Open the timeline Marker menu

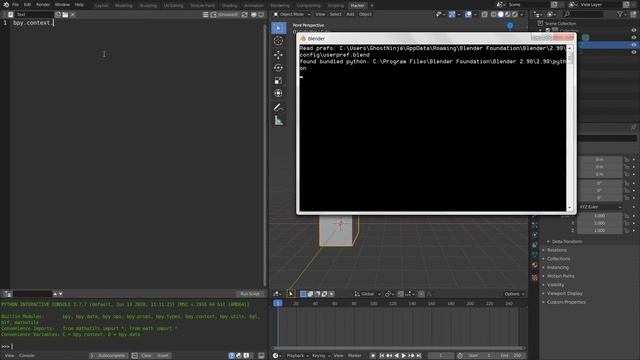[x=354, y=356]
